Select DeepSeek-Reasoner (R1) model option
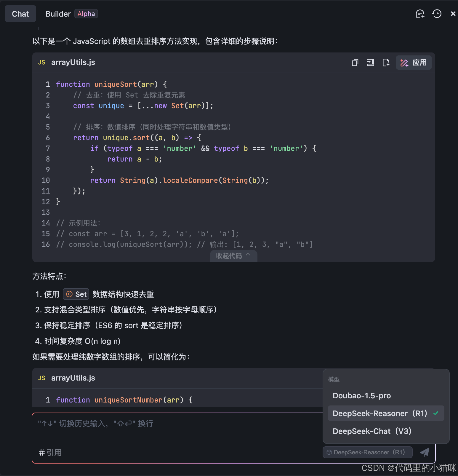Viewport: 458px width, 476px height. click(x=386, y=413)
